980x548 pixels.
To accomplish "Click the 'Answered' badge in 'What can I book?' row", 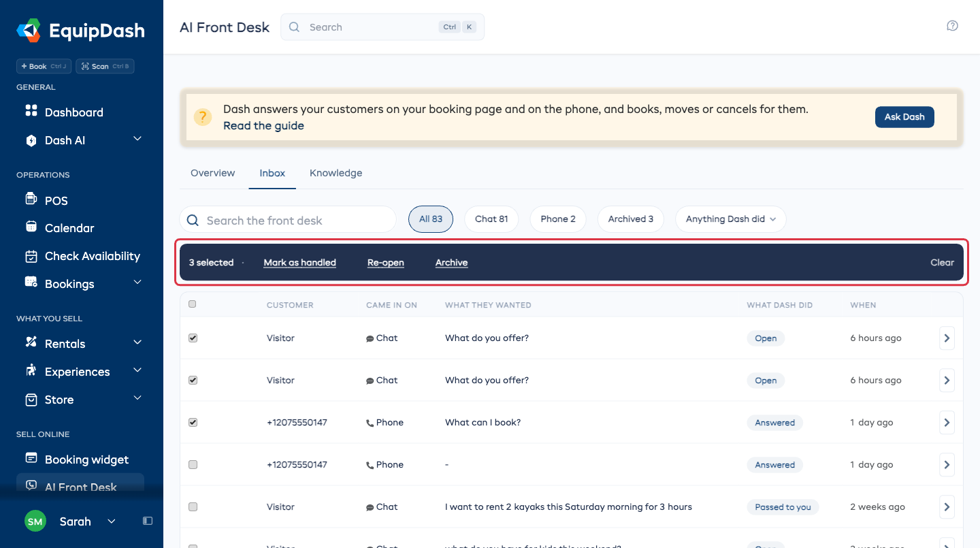I will (x=774, y=423).
